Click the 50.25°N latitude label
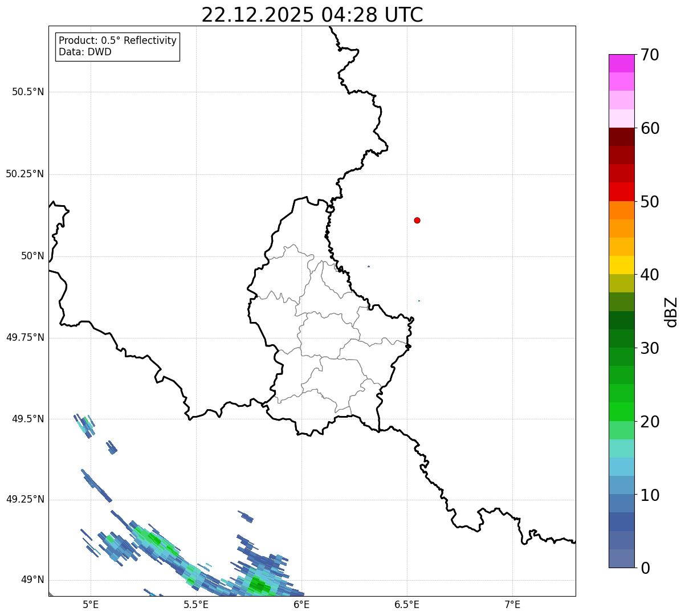 [x=25, y=174]
